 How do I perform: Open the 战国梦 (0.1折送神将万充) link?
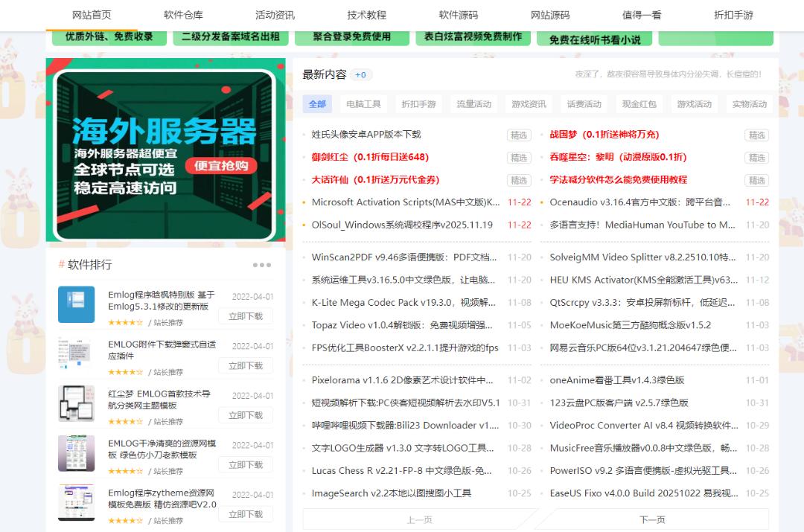604,135
